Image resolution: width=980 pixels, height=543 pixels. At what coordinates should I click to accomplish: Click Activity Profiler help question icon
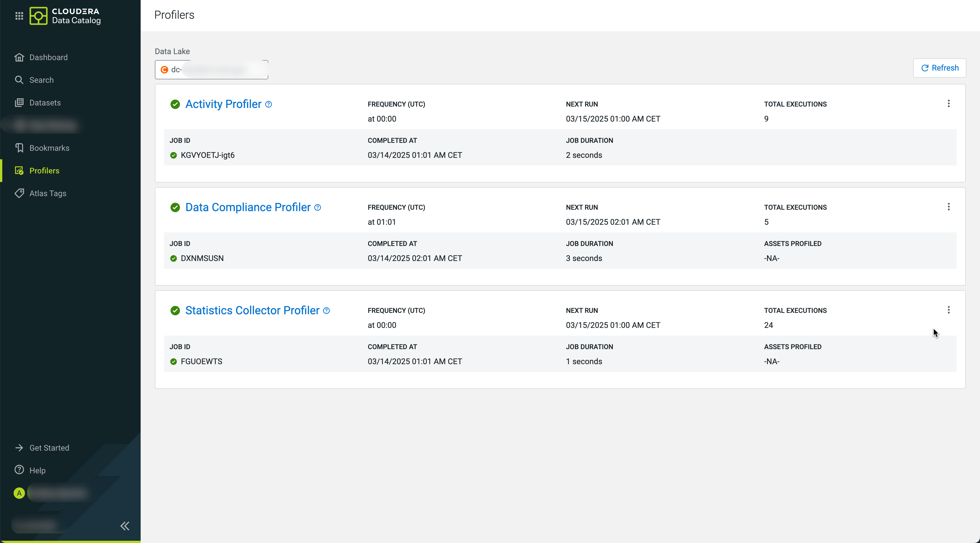pyautogui.click(x=269, y=104)
